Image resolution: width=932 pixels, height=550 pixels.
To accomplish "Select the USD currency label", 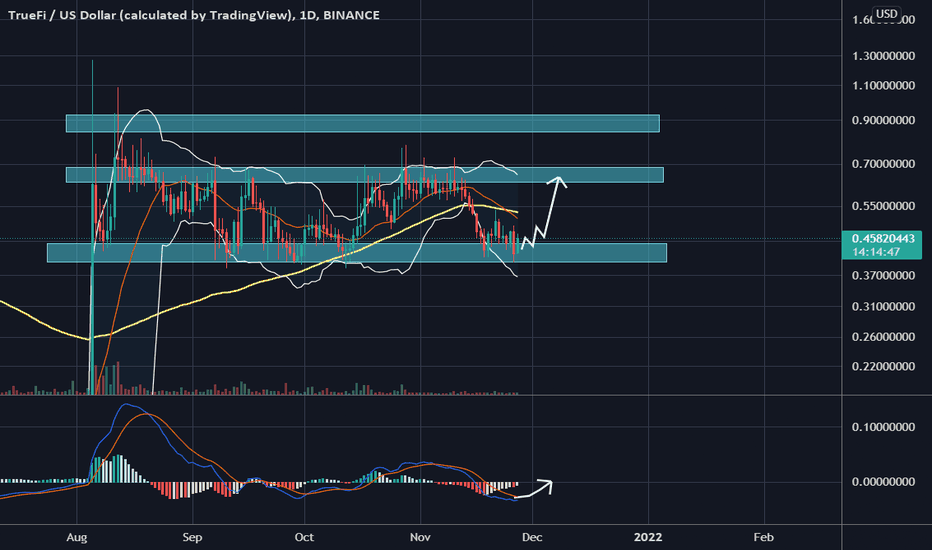I will 886,14.
